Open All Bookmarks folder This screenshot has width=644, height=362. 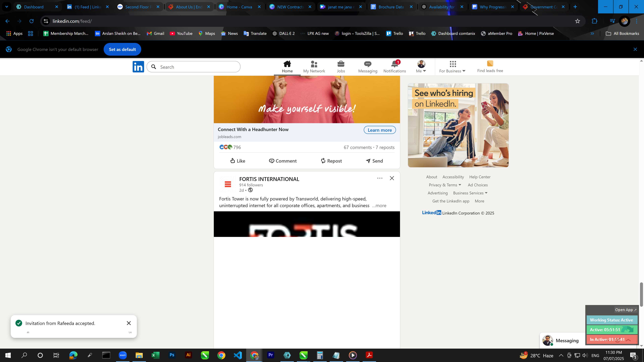(623, 34)
